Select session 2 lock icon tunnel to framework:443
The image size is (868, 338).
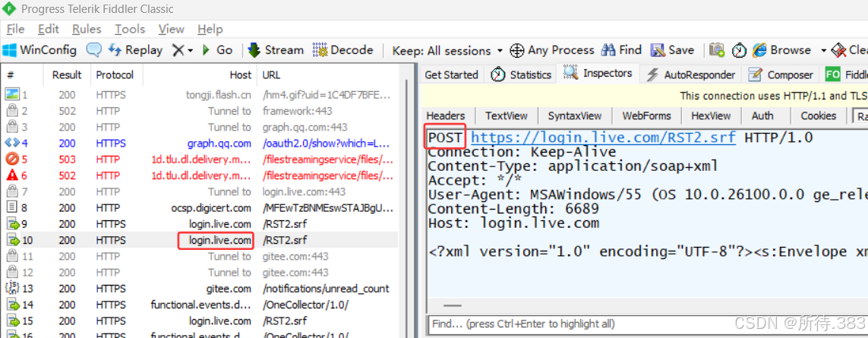click(11, 111)
